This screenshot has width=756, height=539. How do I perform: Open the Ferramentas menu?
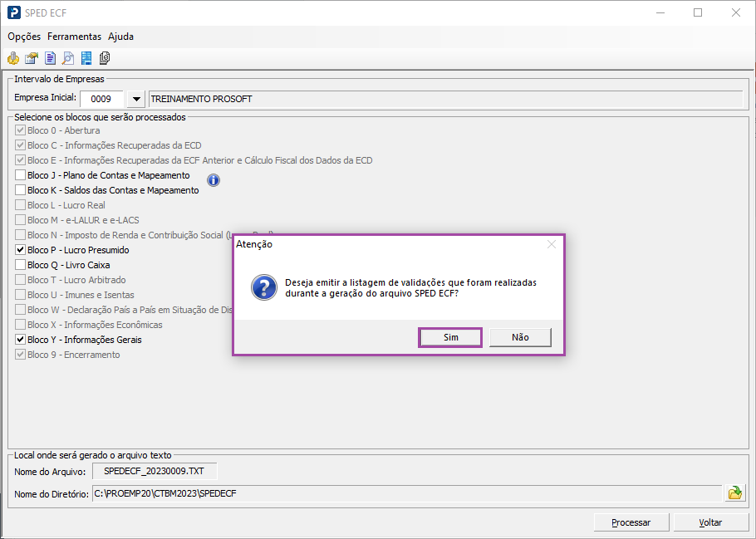74,37
